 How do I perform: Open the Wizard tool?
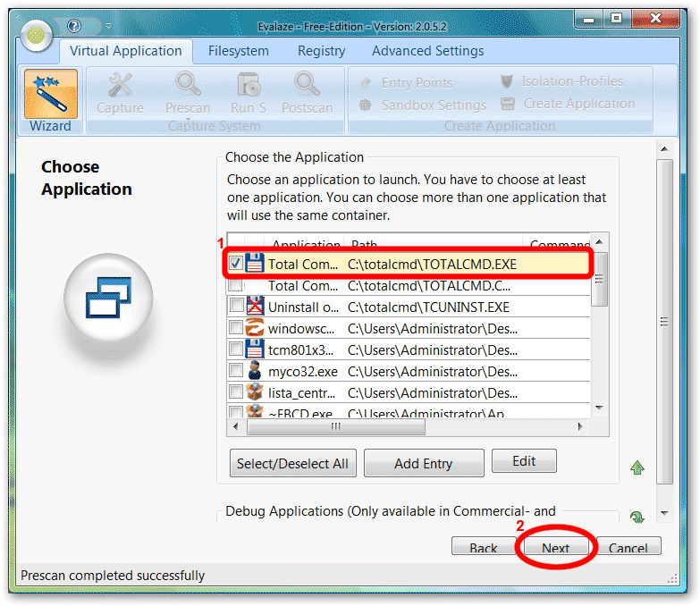pyautogui.click(x=50, y=101)
